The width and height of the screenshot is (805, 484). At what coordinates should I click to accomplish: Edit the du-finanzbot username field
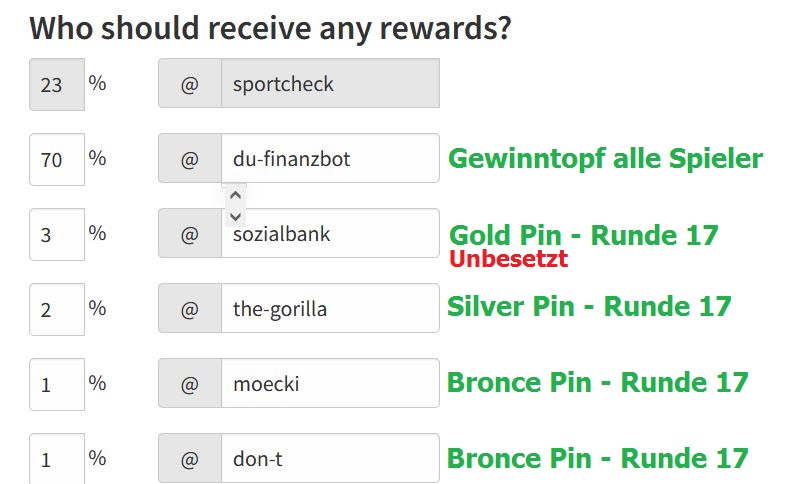coord(331,158)
